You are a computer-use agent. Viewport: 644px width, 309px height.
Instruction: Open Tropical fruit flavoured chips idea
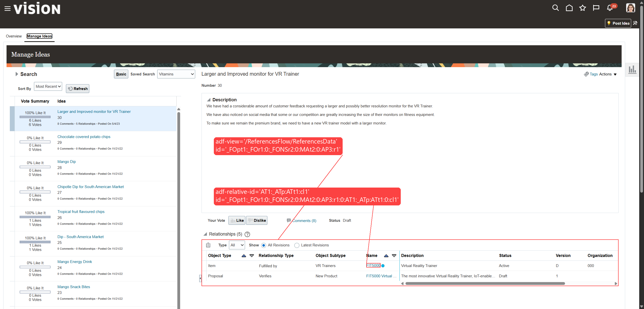[x=81, y=212]
